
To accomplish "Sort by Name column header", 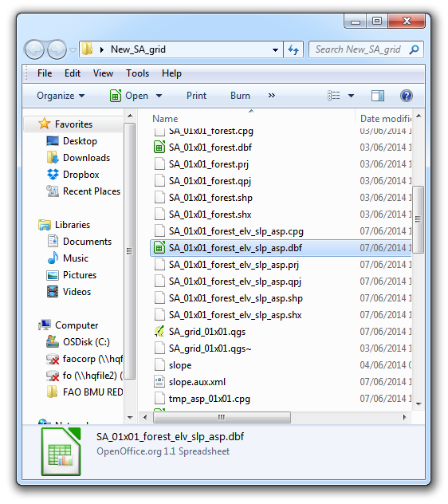I will tap(165, 119).
